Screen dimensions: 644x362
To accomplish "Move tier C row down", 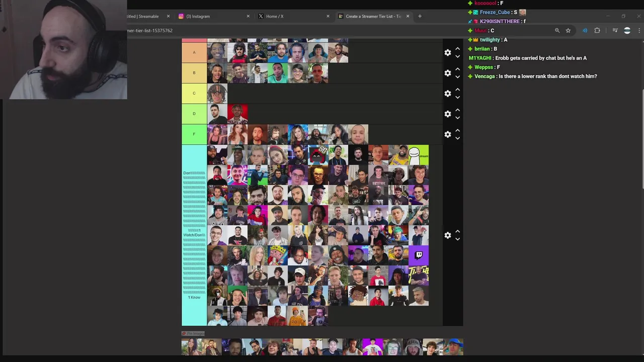I will [457, 97].
